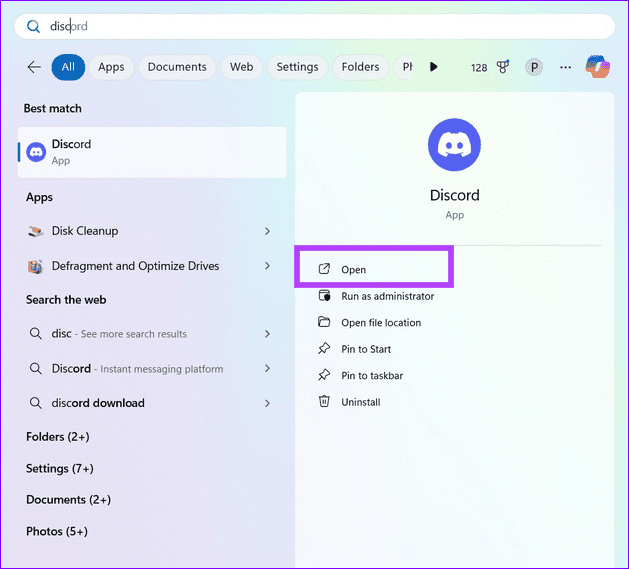
Task: Switch to the Web filter tab
Action: (x=241, y=67)
